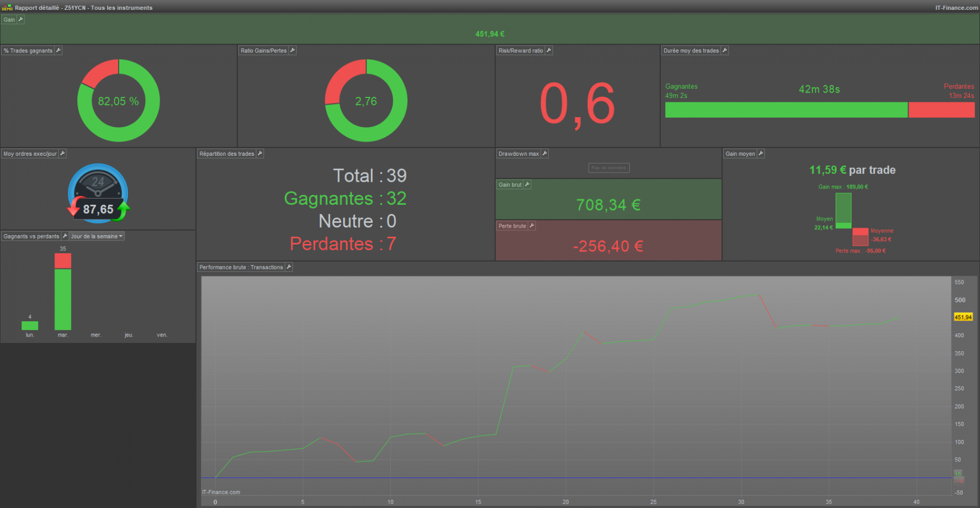Image resolution: width=980 pixels, height=508 pixels.
Task: Click the 82,05 % winning trades donut
Action: pos(119,101)
